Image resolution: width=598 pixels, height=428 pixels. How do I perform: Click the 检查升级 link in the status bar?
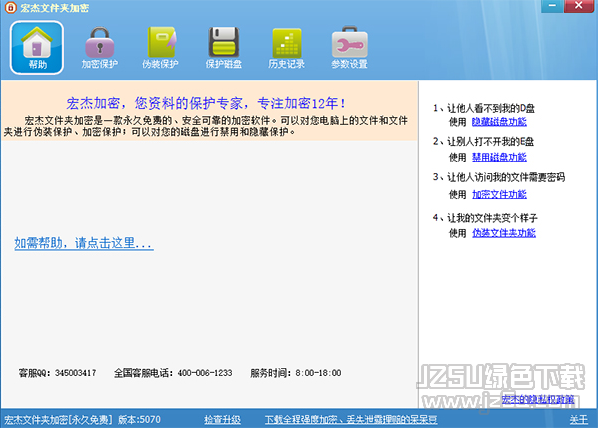[x=222, y=420]
